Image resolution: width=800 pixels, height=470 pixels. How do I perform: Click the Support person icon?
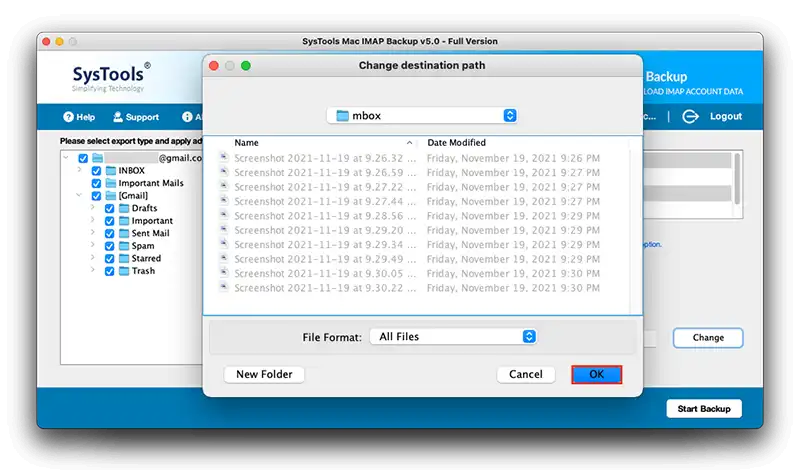(118, 117)
